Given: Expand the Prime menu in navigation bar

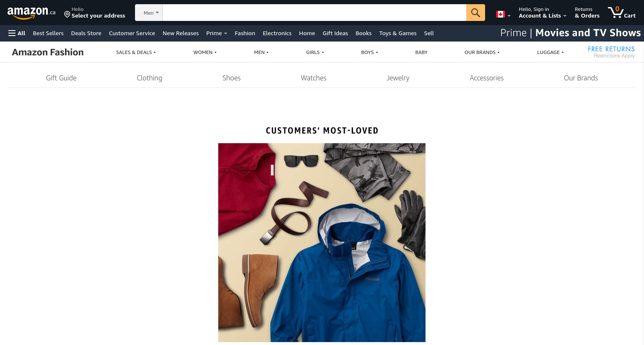Looking at the screenshot, I should (216, 33).
